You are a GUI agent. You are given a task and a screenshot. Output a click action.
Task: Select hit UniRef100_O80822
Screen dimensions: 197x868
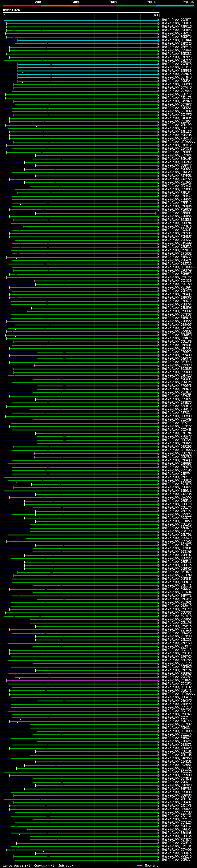pos(177,809)
